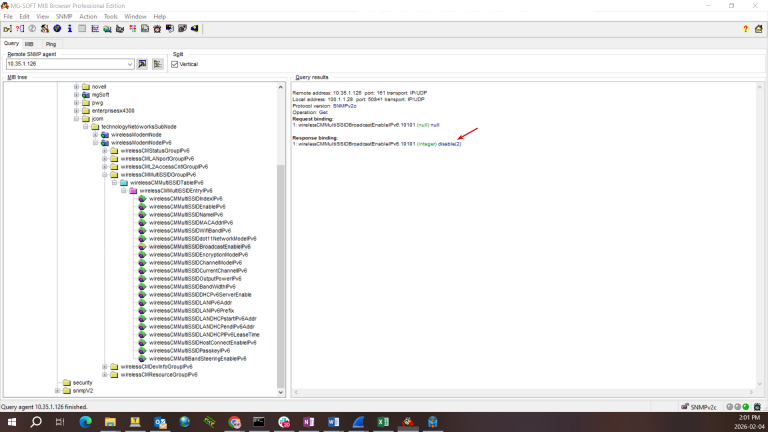This screenshot has width=768, height=432.
Task: Expand the wirelessModemNode tree node
Action: coord(96,135)
